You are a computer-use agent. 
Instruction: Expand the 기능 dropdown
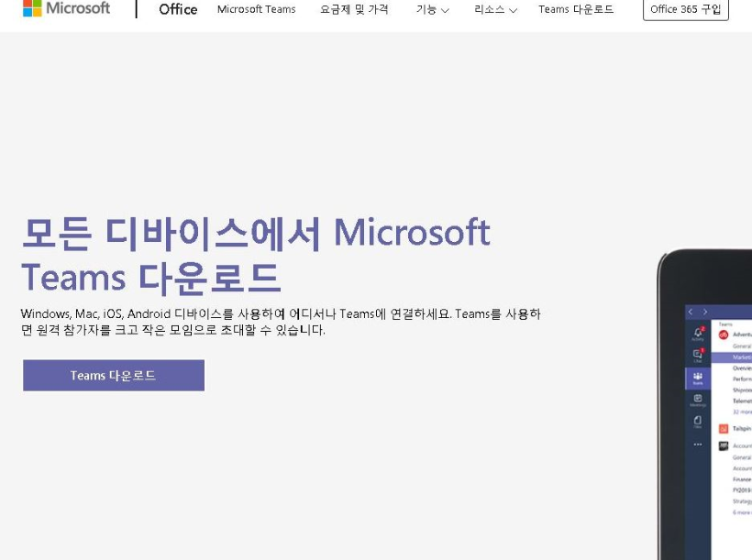432,9
